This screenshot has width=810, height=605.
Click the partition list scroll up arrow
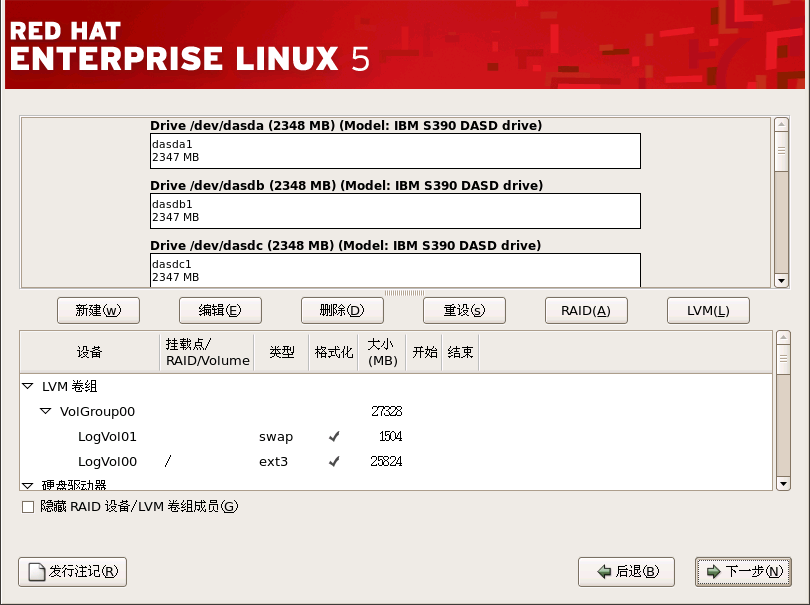tap(783, 338)
